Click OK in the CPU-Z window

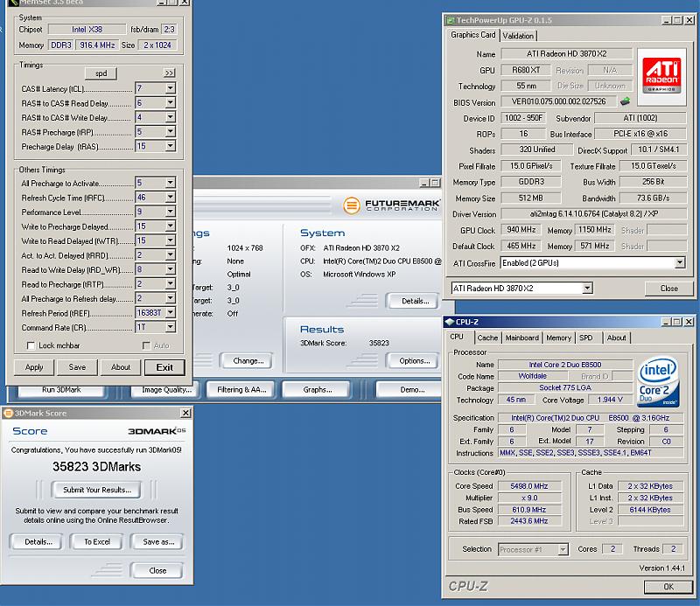[x=668, y=587]
